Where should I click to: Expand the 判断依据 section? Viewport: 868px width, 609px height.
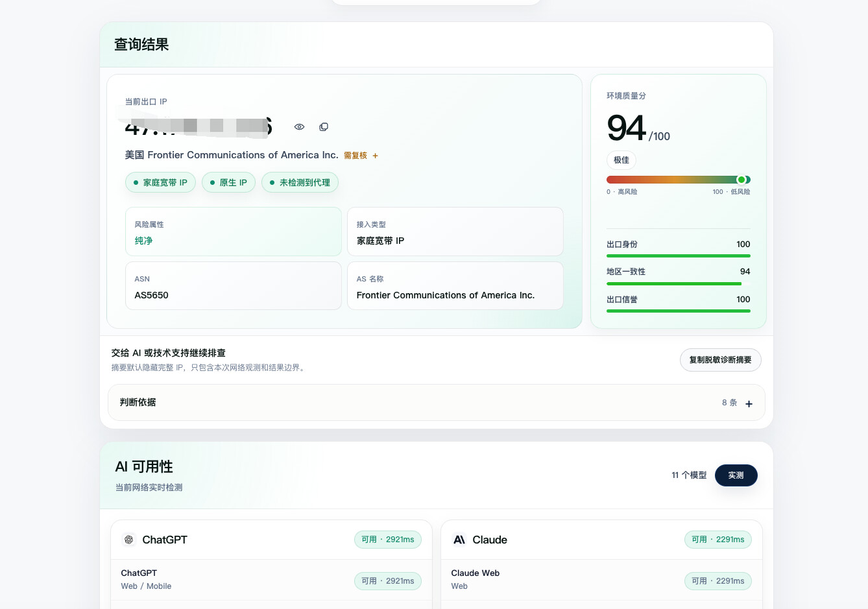[x=437, y=403]
